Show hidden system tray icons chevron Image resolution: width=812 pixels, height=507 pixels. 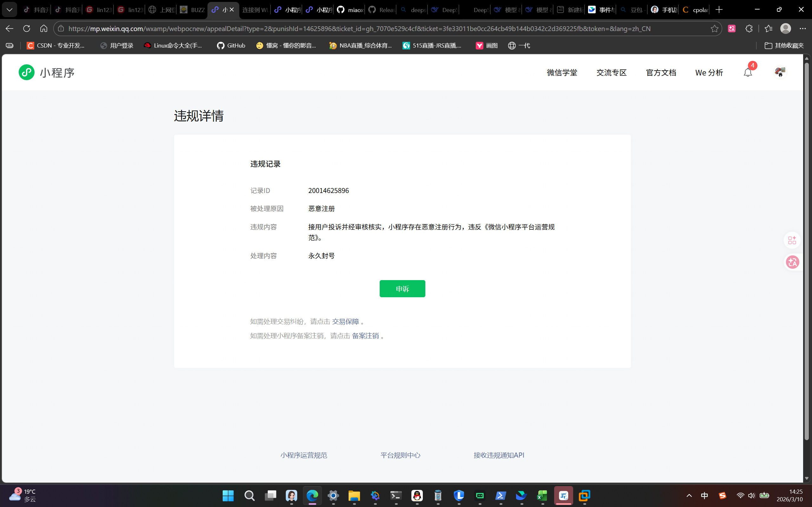pyautogui.click(x=689, y=496)
